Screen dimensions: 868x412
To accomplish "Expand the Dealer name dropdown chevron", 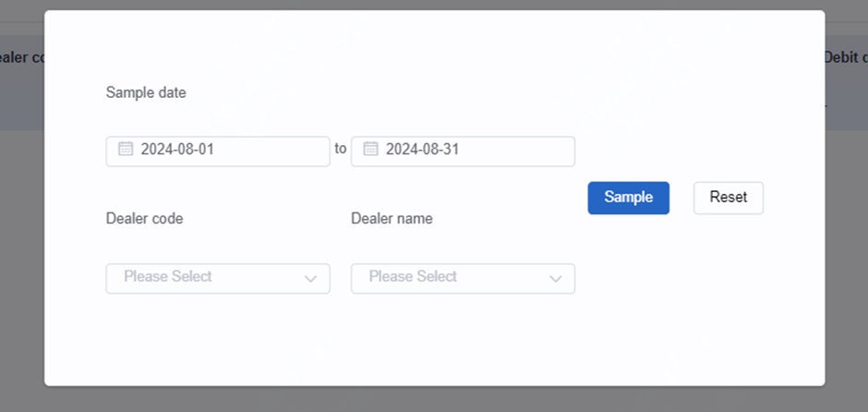I will (x=555, y=279).
